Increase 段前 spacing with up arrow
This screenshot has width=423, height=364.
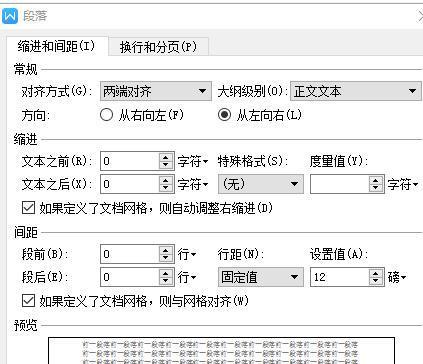click(x=166, y=251)
